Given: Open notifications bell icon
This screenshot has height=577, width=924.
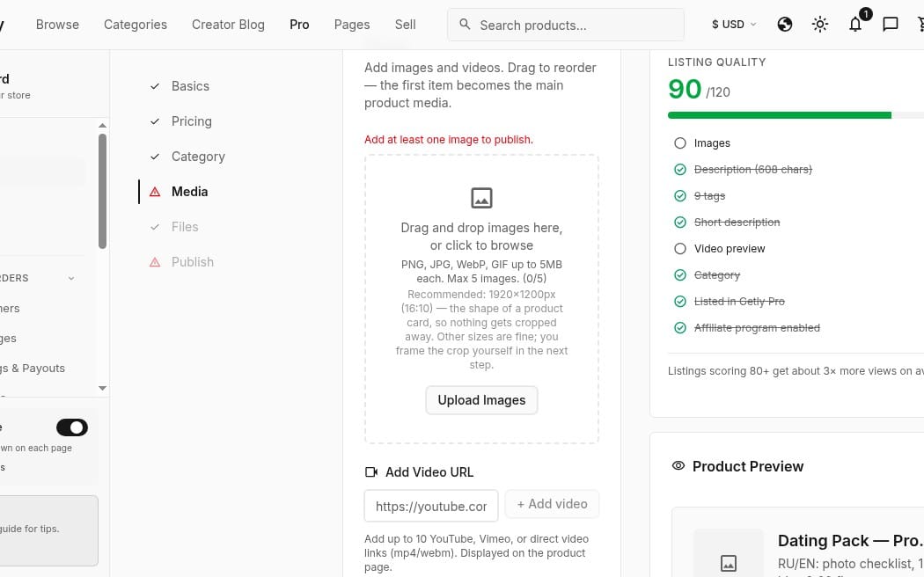Looking at the screenshot, I should 855,24.
